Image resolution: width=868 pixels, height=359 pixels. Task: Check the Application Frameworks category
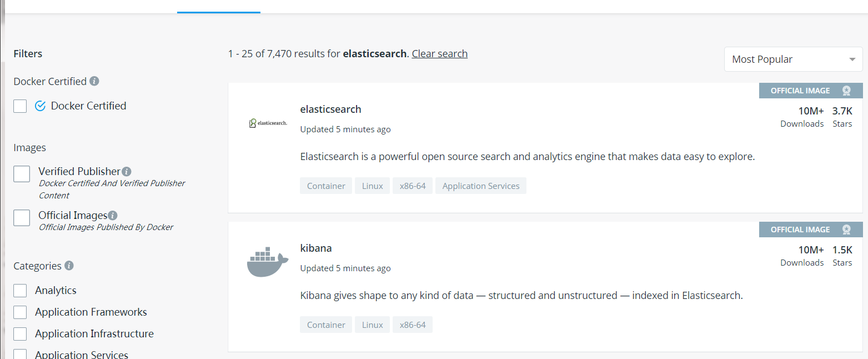pyautogui.click(x=20, y=312)
